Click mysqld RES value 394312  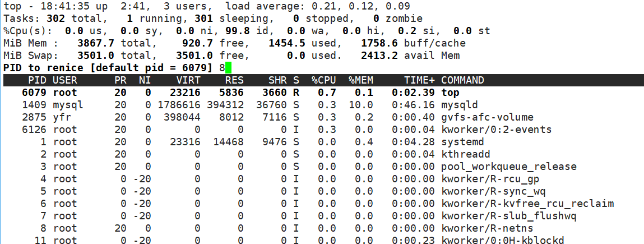[x=225, y=105]
